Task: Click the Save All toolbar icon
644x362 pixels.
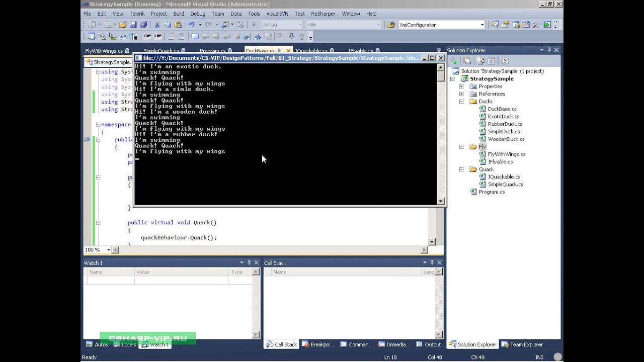Action: click(x=144, y=25)
